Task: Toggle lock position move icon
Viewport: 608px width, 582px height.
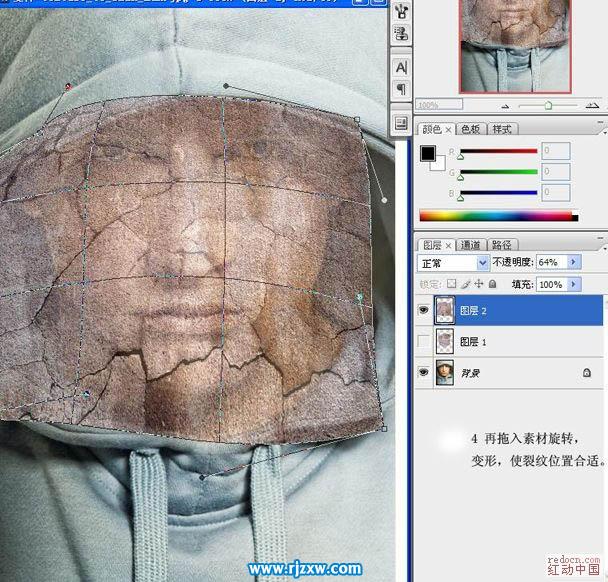Action: pyautogui.click(x=479, y=283)
